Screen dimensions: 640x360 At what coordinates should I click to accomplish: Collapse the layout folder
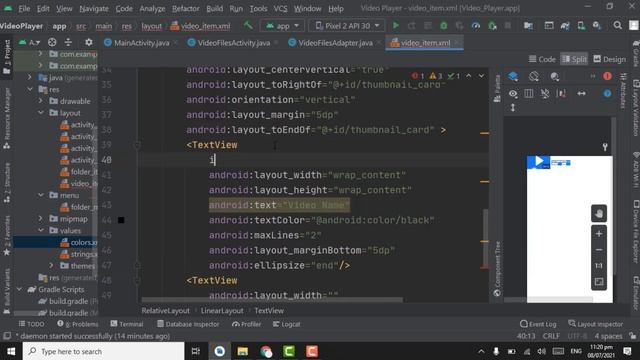tap(40, 113)
